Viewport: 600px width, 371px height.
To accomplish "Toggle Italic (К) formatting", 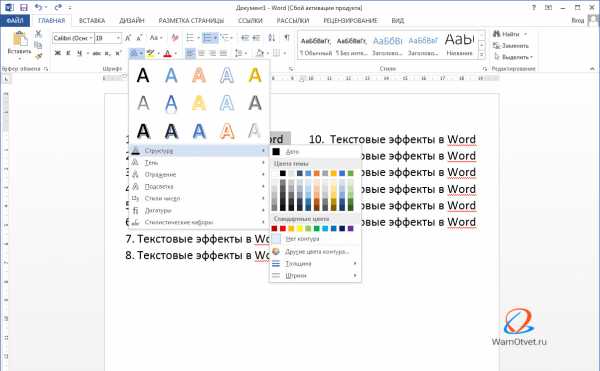I will [x=68, y=53].
